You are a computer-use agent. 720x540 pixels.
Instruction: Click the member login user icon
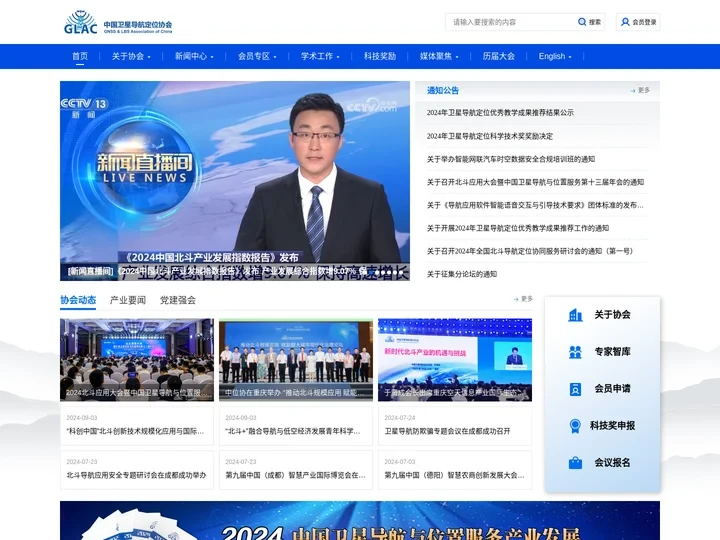pyautogui.click(x=625, y=22)
